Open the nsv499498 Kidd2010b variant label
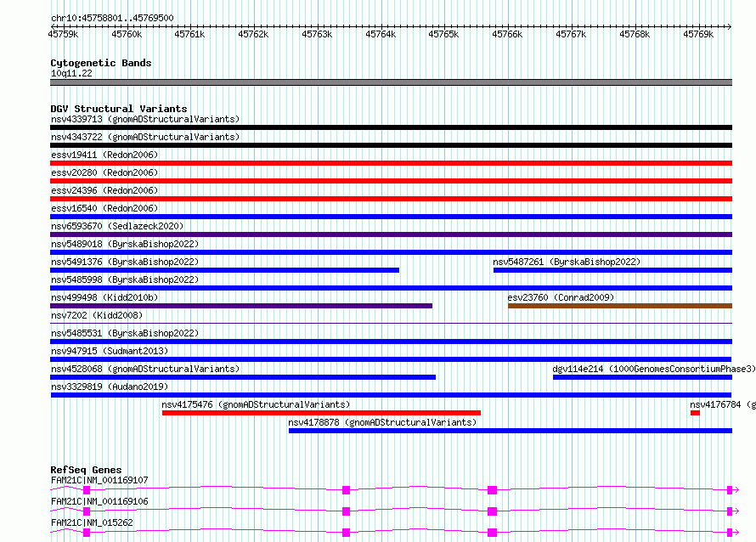The height and width of the screenshot is (542, 756). pos(104,297)
